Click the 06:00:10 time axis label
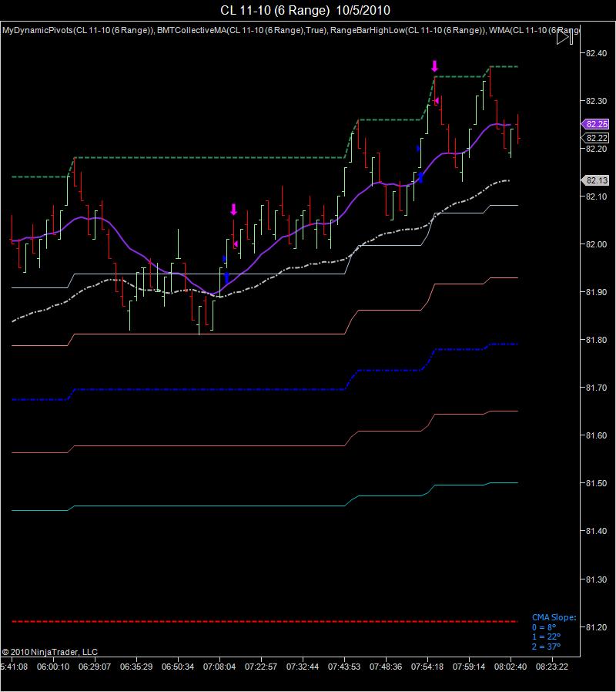Screen dimensions: 616x692 coord(53,667)
